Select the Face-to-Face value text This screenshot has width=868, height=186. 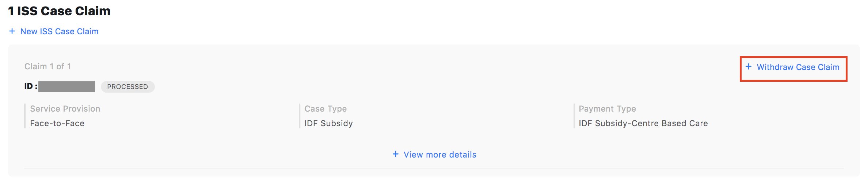(57, 123)
